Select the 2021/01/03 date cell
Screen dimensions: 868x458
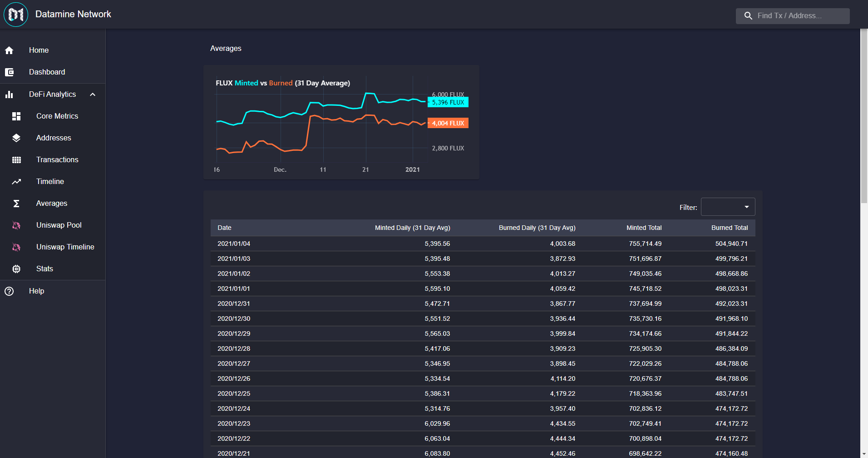click(234, 259)
